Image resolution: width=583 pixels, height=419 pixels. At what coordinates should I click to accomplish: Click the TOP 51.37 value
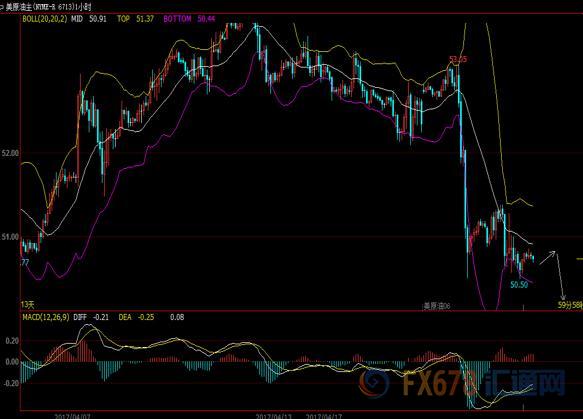click(x=135, y=19)
